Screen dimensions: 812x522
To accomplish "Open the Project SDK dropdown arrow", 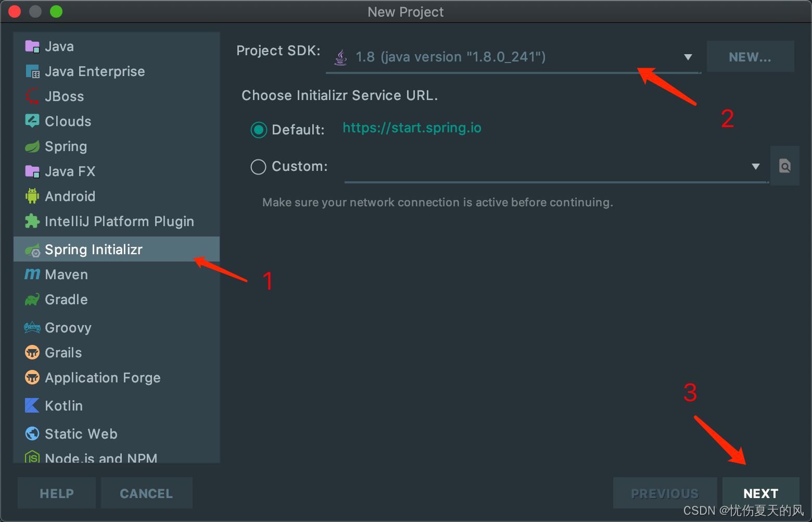I will pyautogui.click(x=688, y=57).
